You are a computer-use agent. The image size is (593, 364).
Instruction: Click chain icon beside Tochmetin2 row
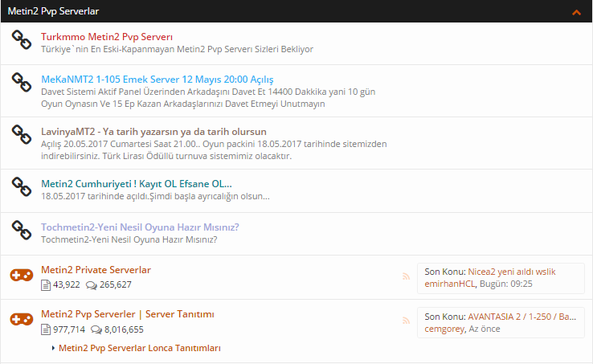point(21,230)
